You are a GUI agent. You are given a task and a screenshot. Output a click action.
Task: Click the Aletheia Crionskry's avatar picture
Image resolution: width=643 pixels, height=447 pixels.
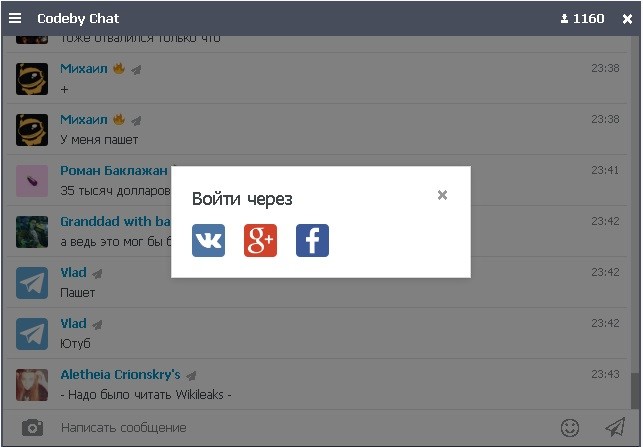[x=32, y=385]
